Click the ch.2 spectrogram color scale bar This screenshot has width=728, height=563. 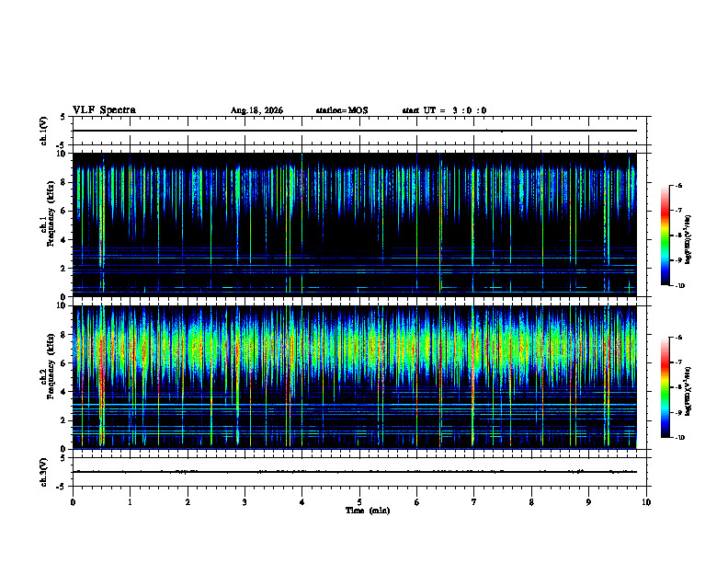click(665, 387)
